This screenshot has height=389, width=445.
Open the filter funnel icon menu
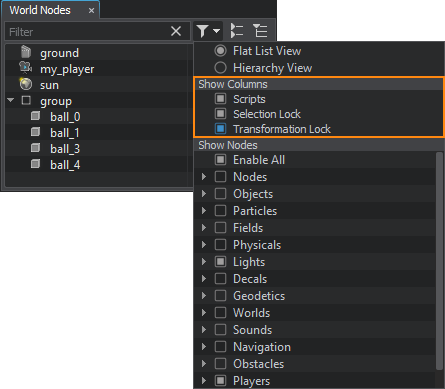click(x=208, y=31)
